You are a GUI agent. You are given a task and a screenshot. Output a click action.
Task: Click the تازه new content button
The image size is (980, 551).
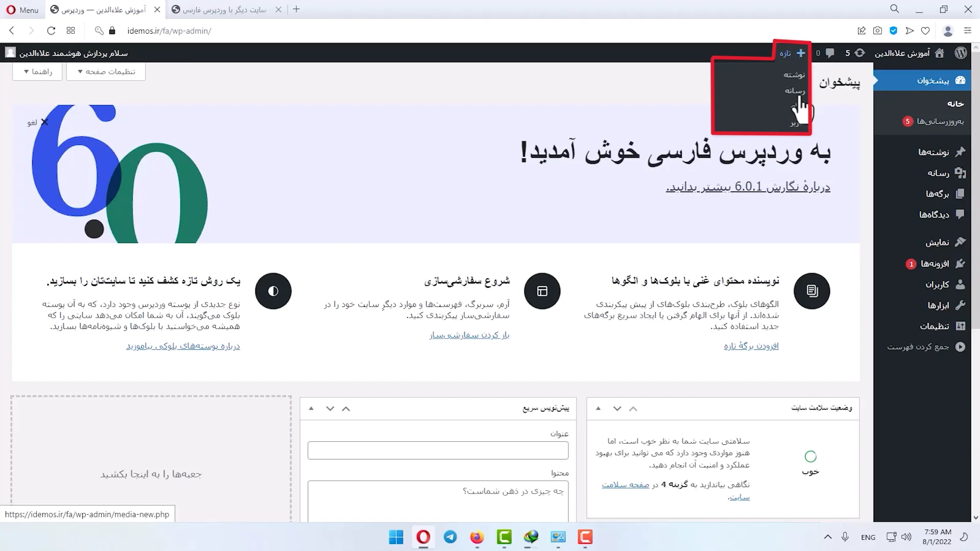(x=792, y=53)
